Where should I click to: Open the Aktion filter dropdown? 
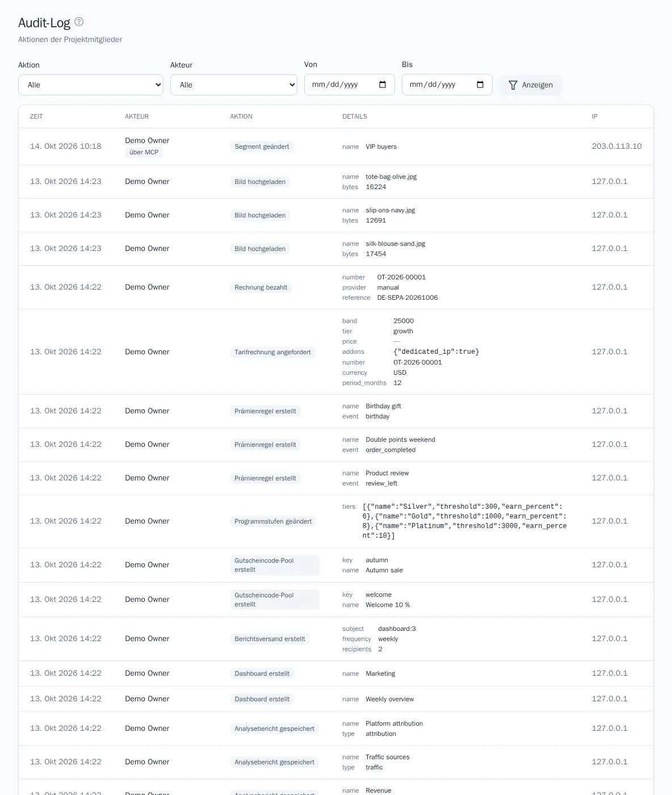pyautogui.click(x=91, y=85)
